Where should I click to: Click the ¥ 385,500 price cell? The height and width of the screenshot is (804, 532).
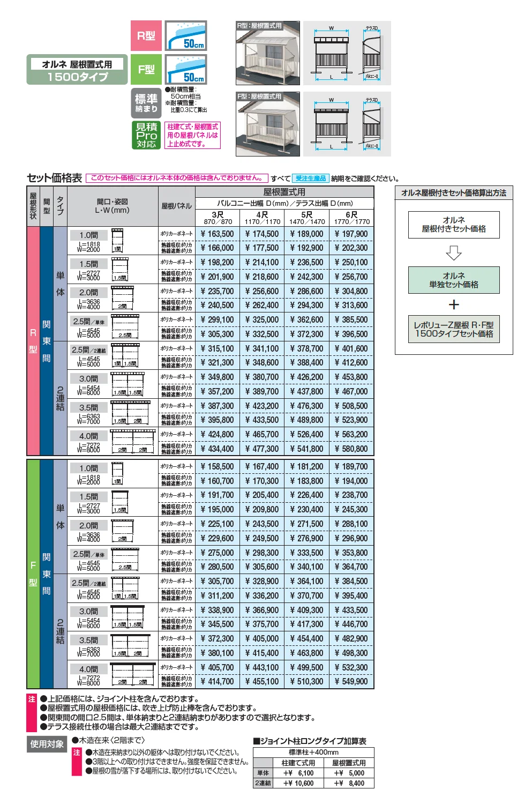click(x=351, y=319)
